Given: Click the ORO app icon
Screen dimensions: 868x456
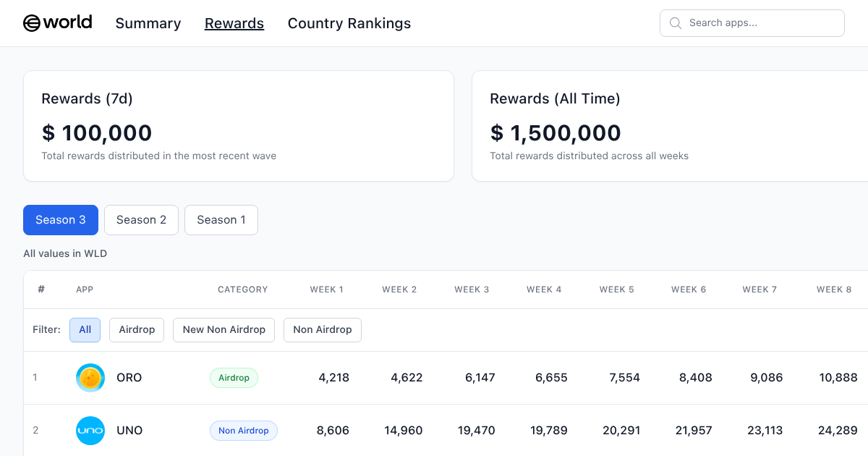Looking at the screenshot, I should [90, 378].
